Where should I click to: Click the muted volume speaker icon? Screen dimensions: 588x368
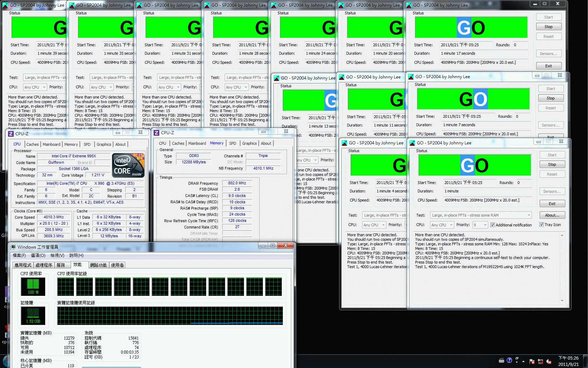[x=549, y=361]
